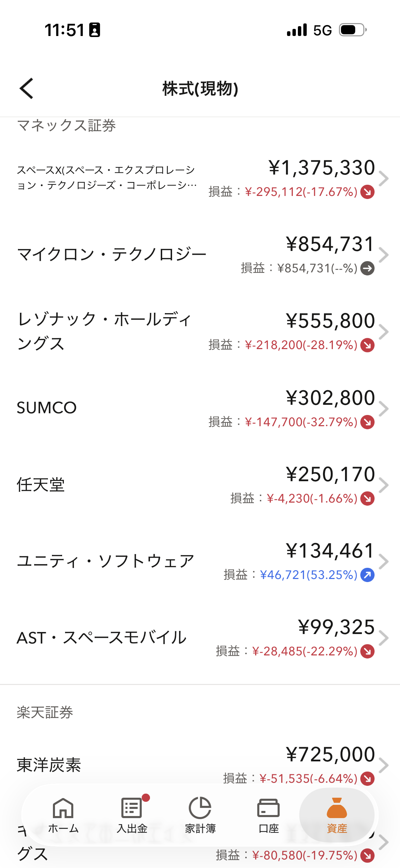This screenshot has height=868, width=400.
Task: Tap blue up-arrow icon for ユニティ・ソフトウェア
Action: click(367, 575)
